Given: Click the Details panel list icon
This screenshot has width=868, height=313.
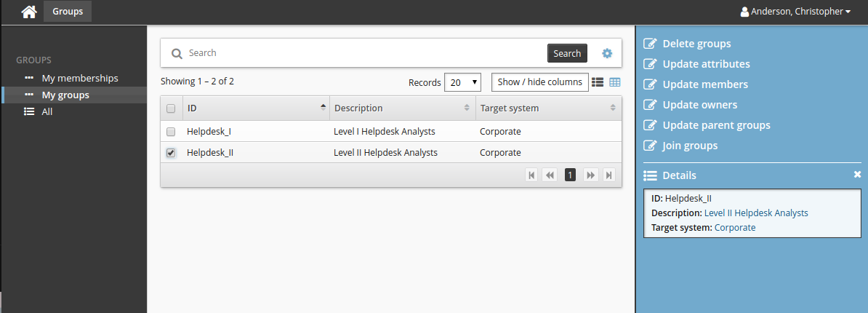Looking at the screenshot, I should pos(650,175).
